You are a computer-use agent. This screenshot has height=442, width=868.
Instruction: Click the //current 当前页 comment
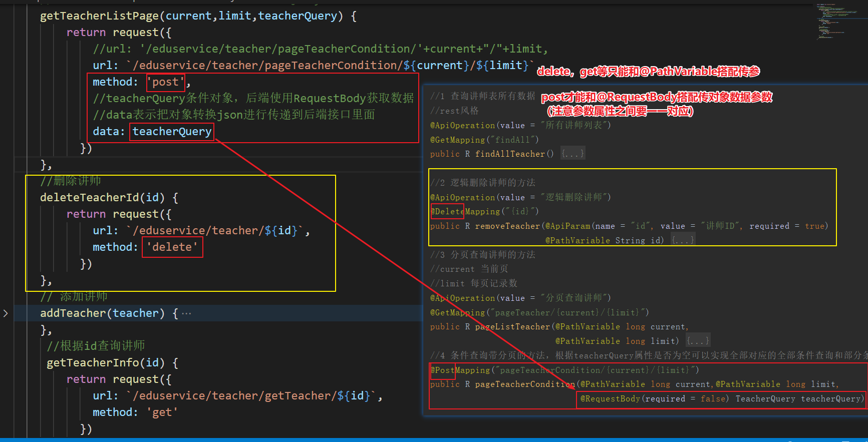(x=469, y=269)
